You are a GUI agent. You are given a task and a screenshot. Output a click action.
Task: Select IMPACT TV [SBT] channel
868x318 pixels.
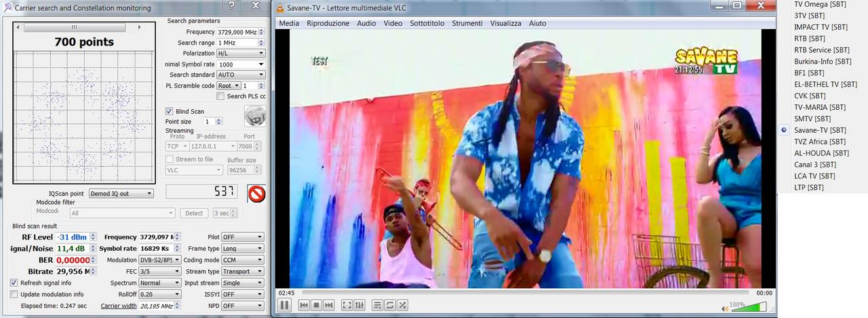pyautogui.click(x=821, y=27)
